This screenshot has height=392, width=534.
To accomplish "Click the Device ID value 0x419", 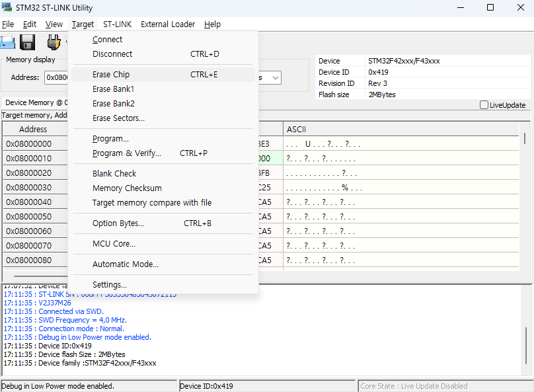I will (378, 72).
